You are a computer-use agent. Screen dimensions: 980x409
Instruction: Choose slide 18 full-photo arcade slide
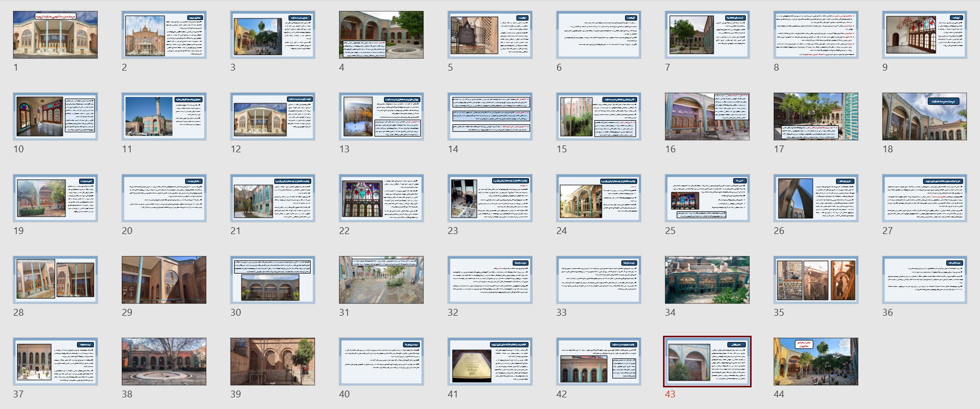pos(924,116)
